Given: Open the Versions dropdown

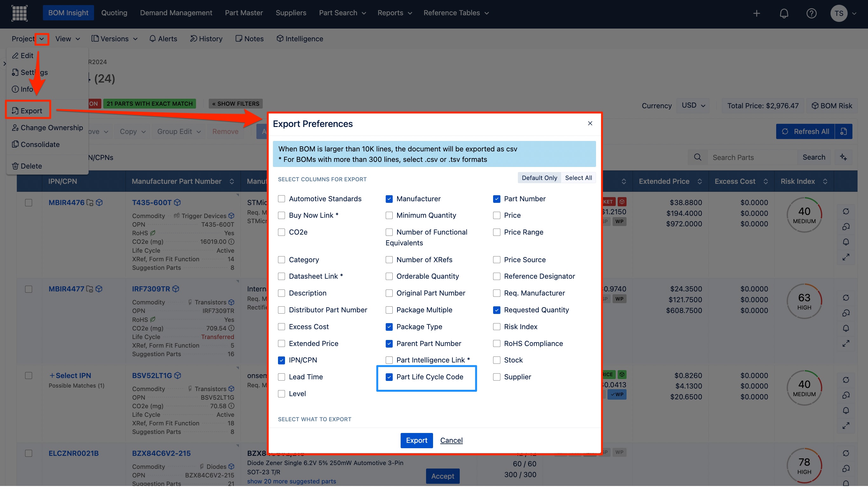Looking at the screenshot, I should click(x=115, y=39).
